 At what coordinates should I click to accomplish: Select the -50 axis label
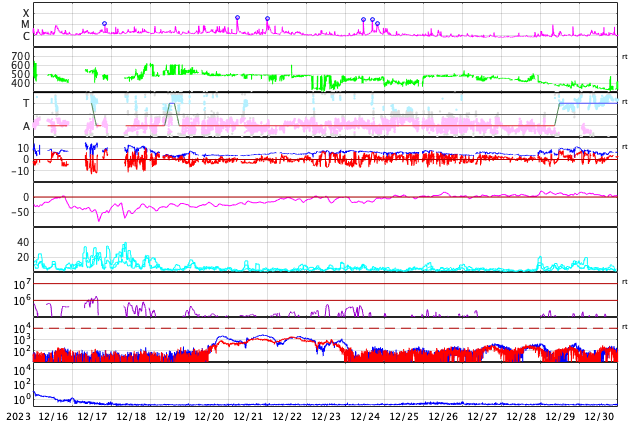pos(21,212)
